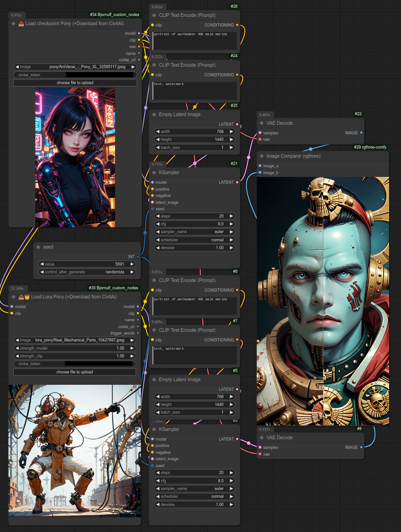Collapse the seed node using its title dot
The image size is (401, 532).
[x=38, y=247]
